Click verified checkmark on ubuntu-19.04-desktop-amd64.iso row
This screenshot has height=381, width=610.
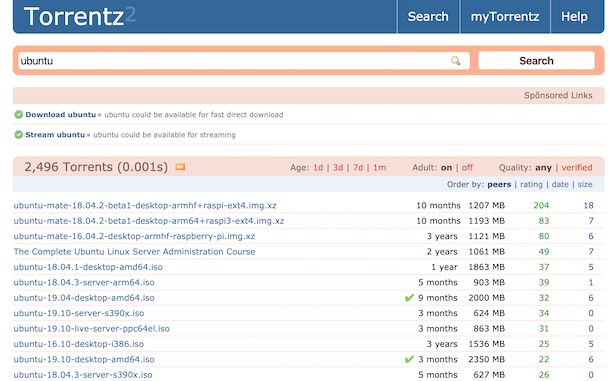pos(409,298)
